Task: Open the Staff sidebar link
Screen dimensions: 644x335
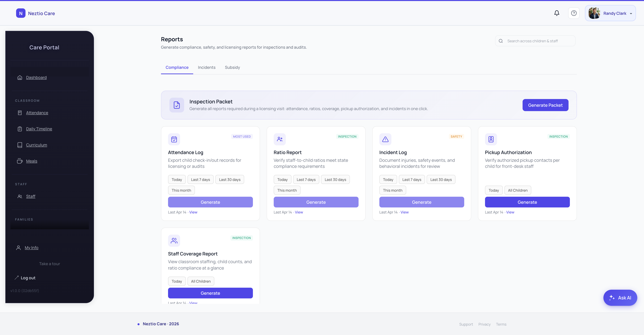Action: coord(31,196)
